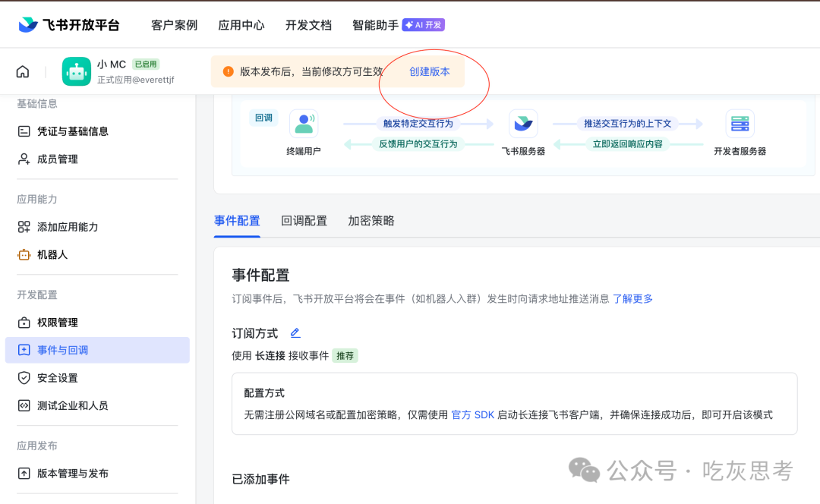
Task: Click the 飞书服务器 logo icon
Action: pyautogui.click(x=523, y=124)
